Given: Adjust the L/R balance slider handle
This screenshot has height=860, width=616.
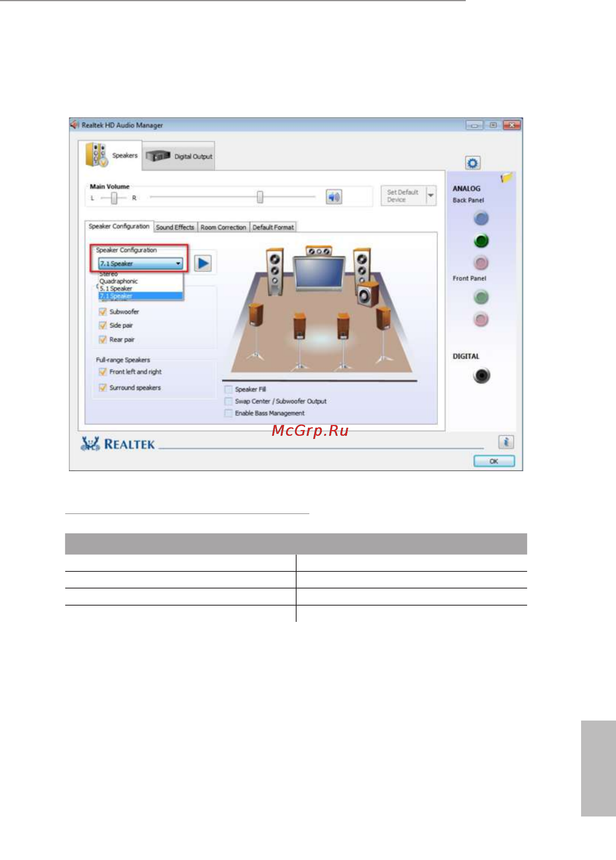Looking at the screenshot, I should (114, 198).
